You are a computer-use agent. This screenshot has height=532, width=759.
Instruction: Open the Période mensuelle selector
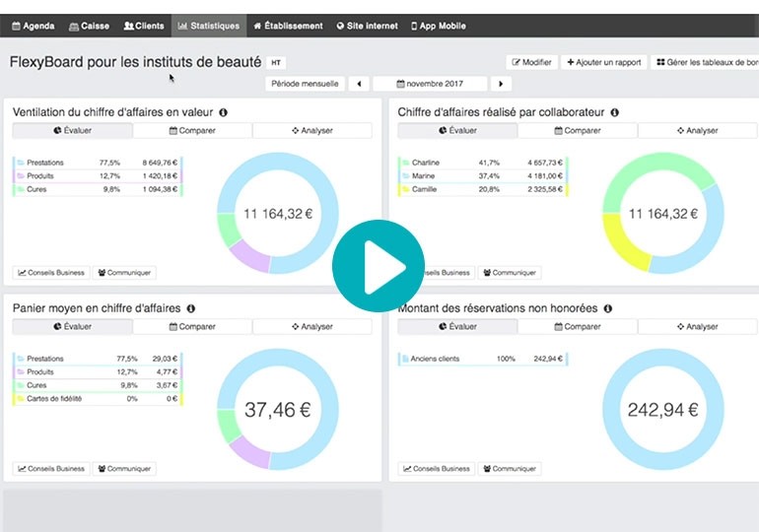click(306, 85)
